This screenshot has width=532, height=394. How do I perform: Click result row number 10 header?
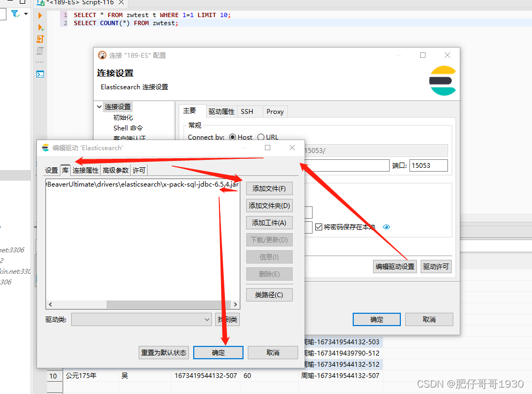(54, 376)
